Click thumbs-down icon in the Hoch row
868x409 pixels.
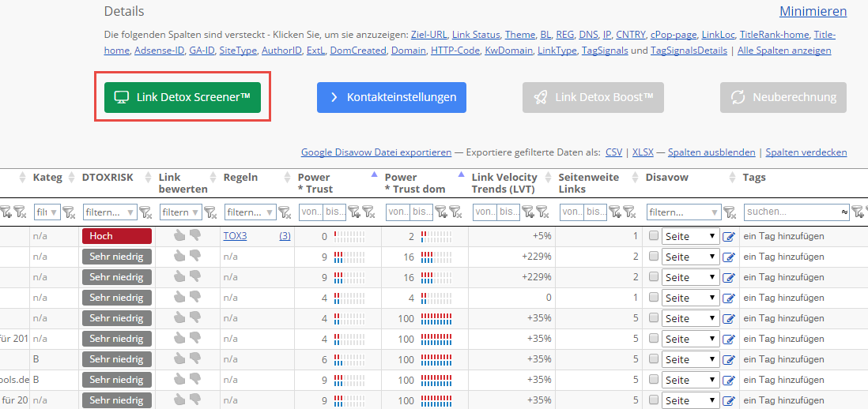pos(194,236)
